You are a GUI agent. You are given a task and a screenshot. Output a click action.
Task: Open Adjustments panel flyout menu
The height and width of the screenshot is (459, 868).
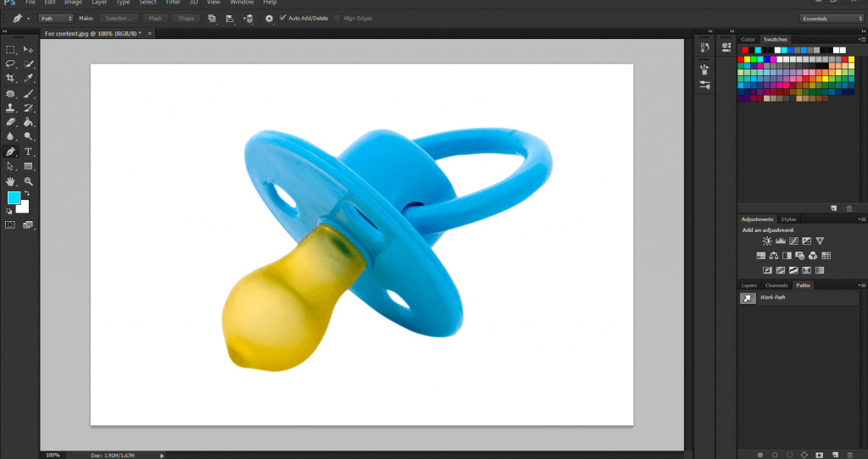[x=862, y=219]
